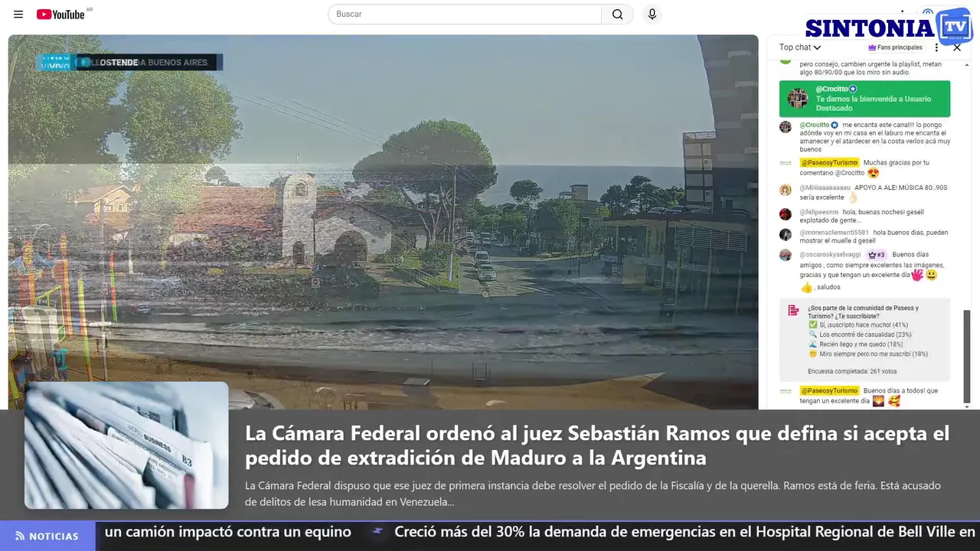The height and width of the screenshot is (551, 980).
Task: Click the RSS icon beside NOTICIAS
Action: click(x=20, y=536)
